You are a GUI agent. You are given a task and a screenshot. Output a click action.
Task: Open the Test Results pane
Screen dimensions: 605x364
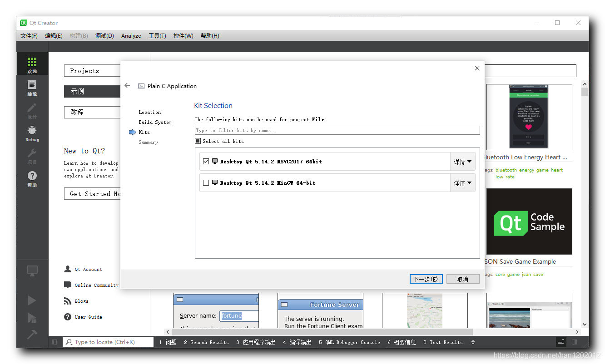click(x=443, y=342)
